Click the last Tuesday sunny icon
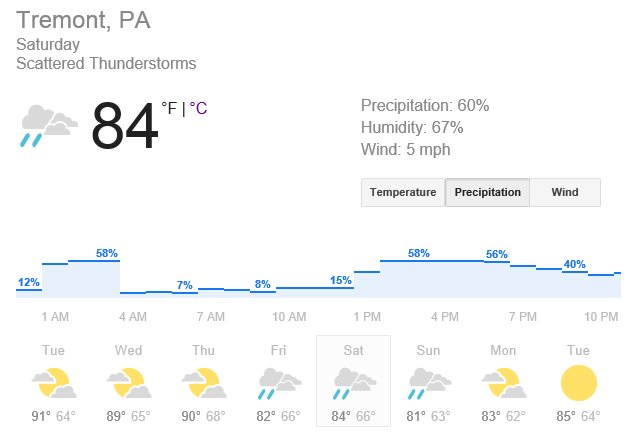The image size is (638, 441). [x=579, y=383]
